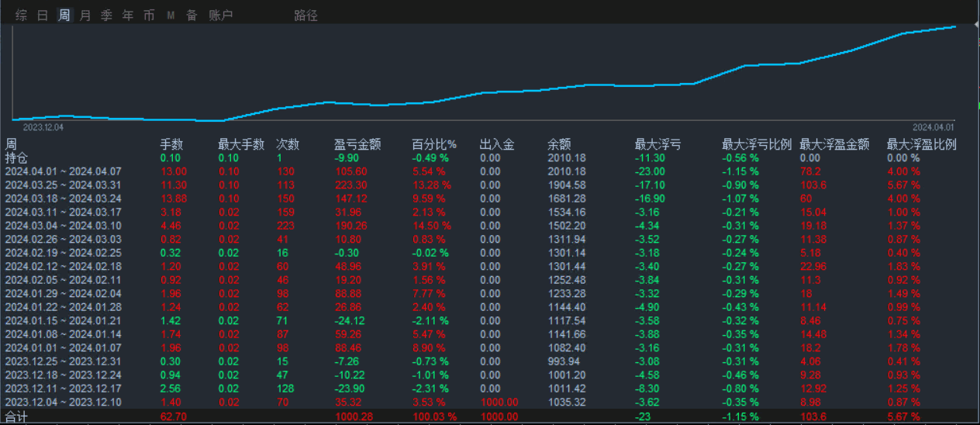Select the 2024.01.01 ~ 2024.01.07 week row
This screenshot has height=425, width=980.
click(490, 347)
